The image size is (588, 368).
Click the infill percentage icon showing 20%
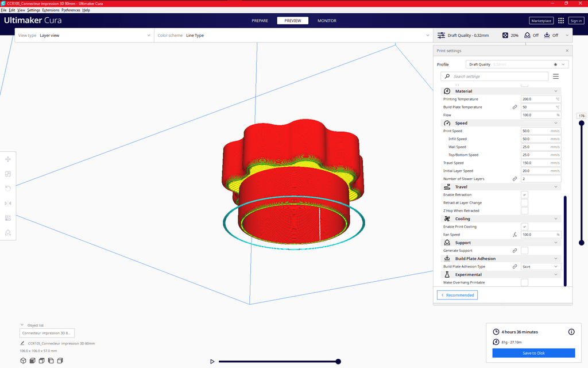click(505, 35)
